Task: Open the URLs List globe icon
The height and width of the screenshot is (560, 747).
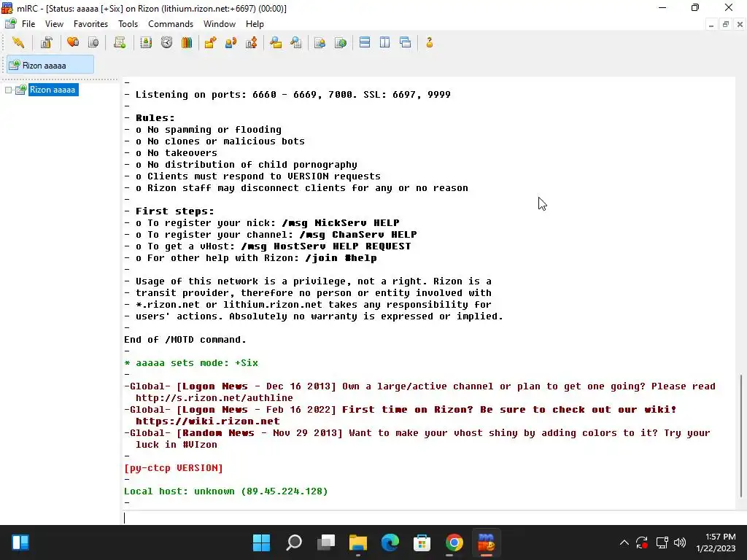Action: click(340, 43)
